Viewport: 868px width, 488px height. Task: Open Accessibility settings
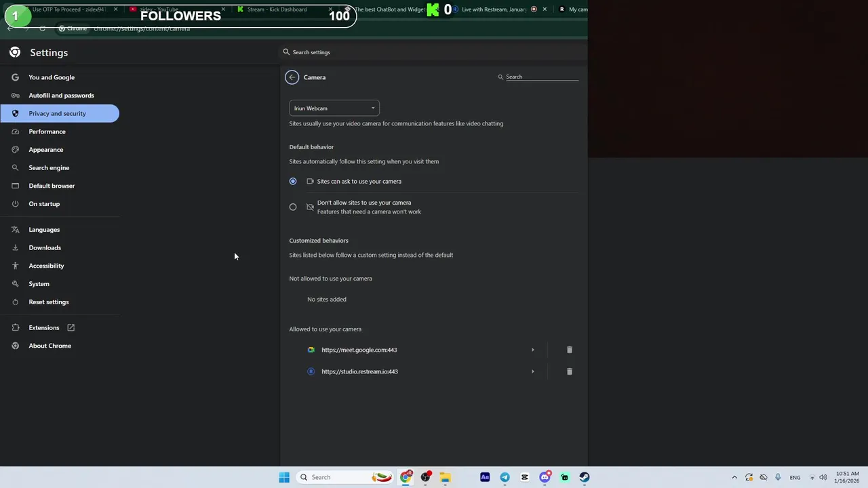point(46,266)
